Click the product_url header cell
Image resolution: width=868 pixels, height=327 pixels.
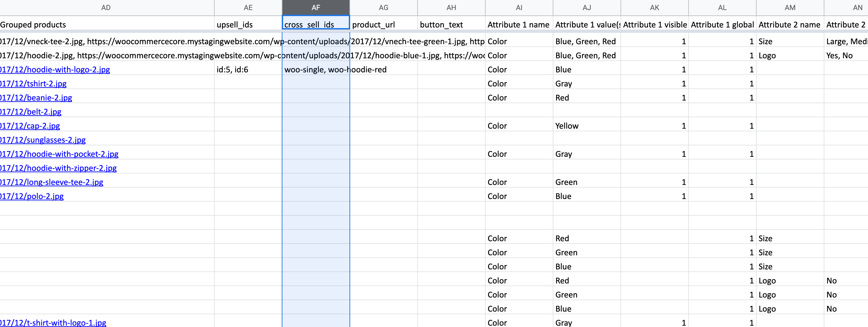tap(383, 24)
